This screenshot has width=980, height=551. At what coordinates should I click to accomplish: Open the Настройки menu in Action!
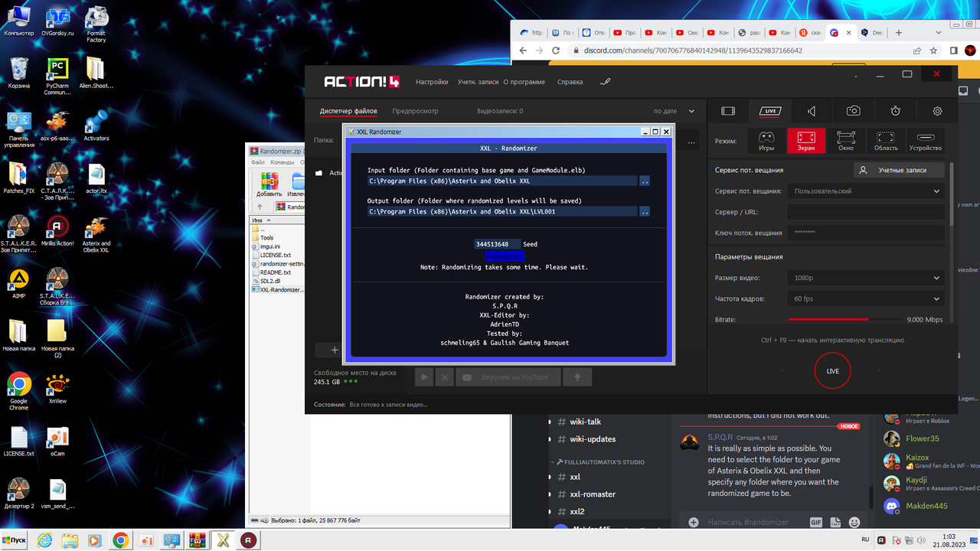432,82
